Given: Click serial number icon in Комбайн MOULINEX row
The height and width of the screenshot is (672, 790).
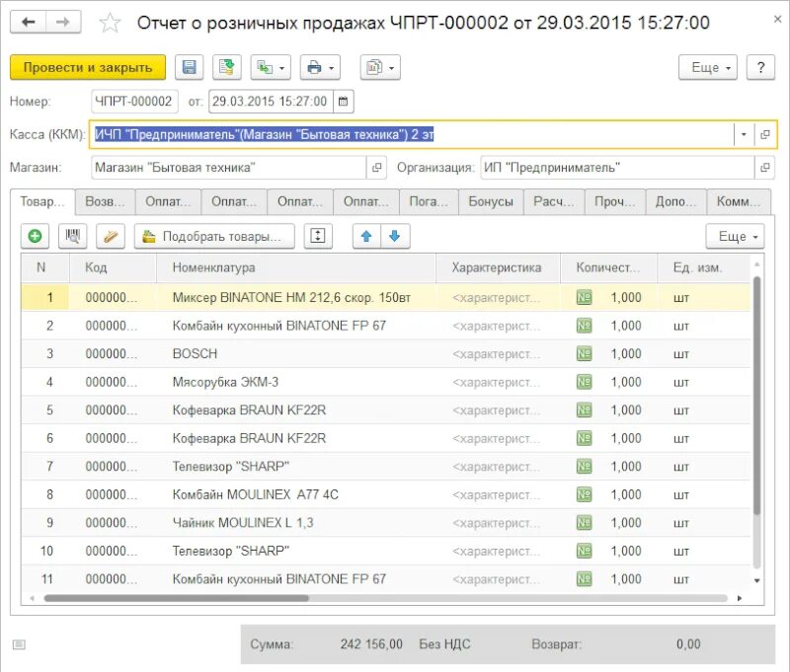Looking at the screenshot, I should (x=584, y=495).
